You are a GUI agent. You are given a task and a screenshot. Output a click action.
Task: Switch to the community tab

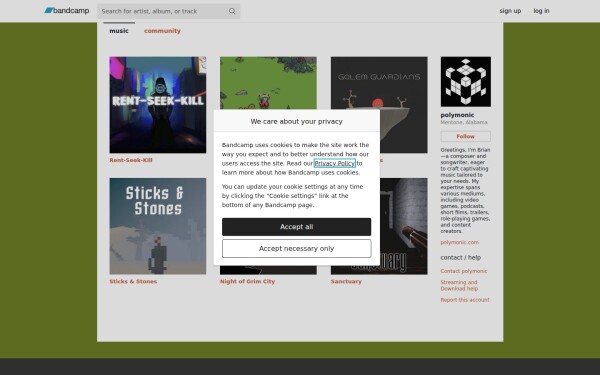pyautogui.click(x=162, y=31)
